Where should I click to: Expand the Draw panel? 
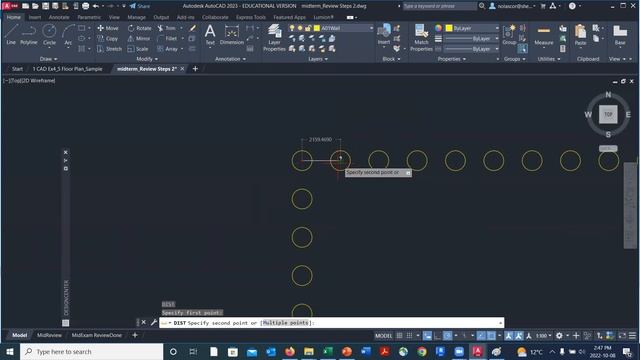coord(49,59)
